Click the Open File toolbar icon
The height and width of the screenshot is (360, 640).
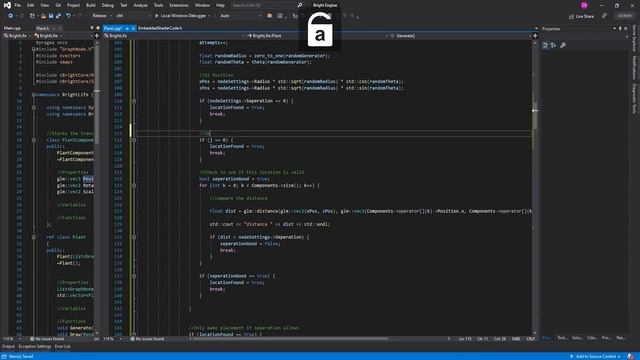pos(43,16)
